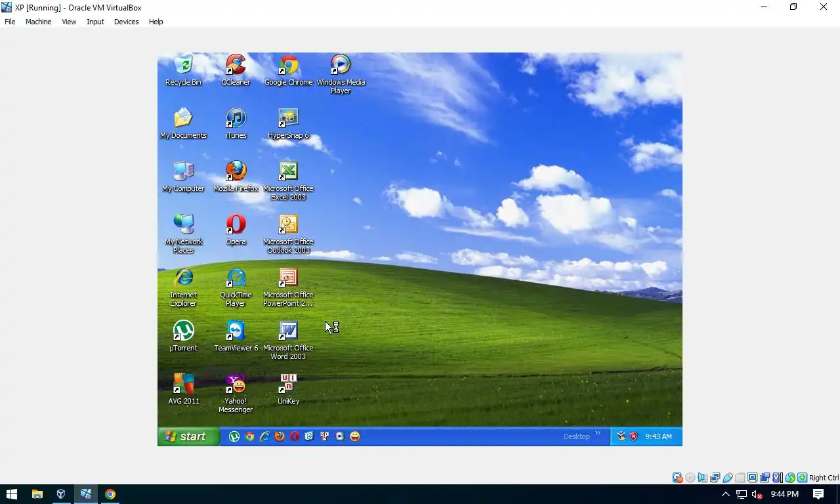Select the My Documents desktop icon
The height and width of the screenshot is (504, 840).
[x=183, y=123]
